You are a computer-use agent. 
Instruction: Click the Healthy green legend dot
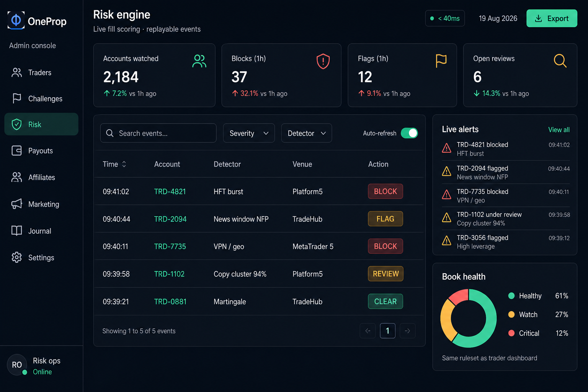[x=511, y=296]
